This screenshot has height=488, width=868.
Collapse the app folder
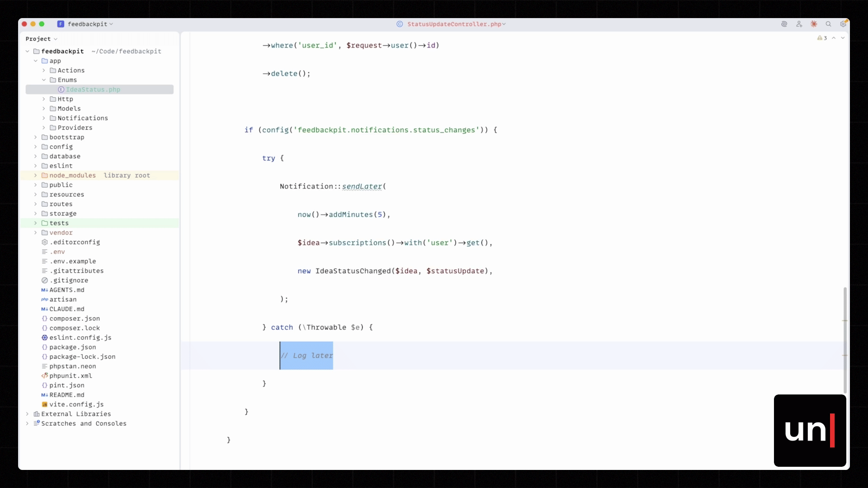(x=36, y=61)
